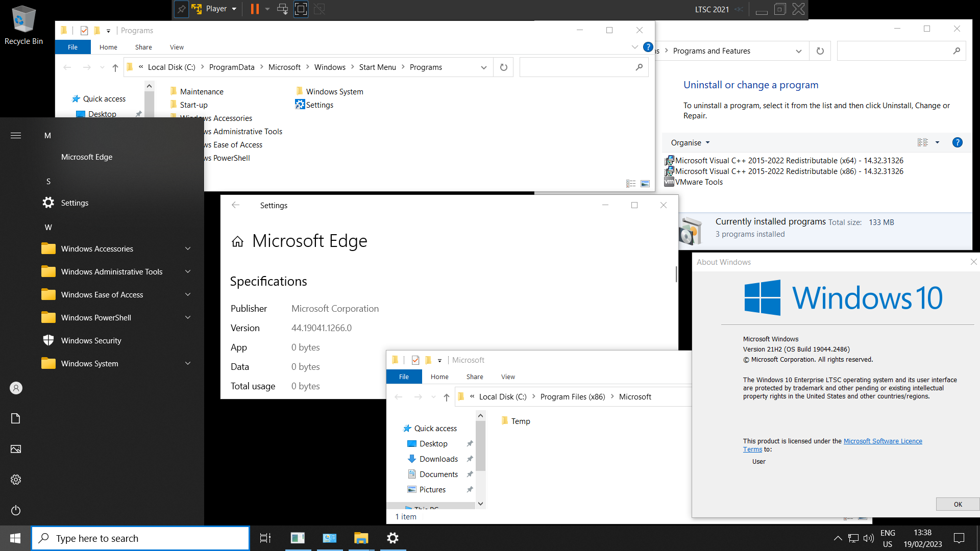The width and height of the screenshot is (980, 551).
Task: Open the Microsoft Software Licence Terms link
Action: (883, 441)
